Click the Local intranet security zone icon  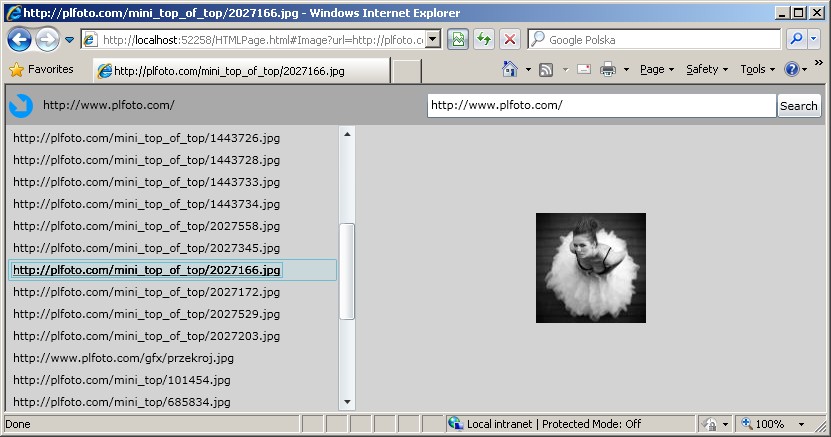pyautogui.click(x=455, y=423)
